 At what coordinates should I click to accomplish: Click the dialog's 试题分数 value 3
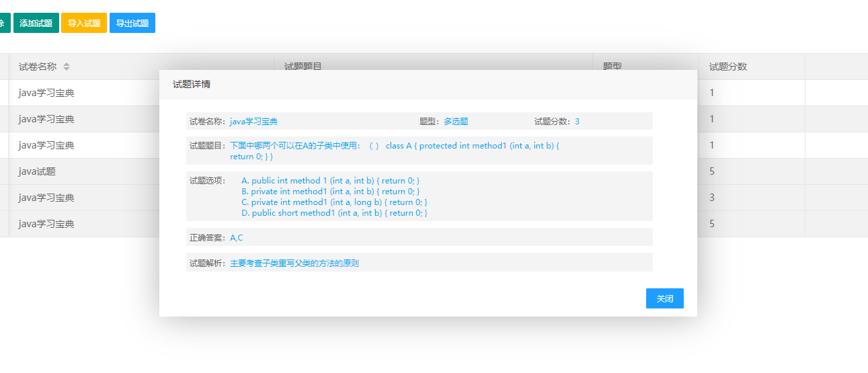577,122
